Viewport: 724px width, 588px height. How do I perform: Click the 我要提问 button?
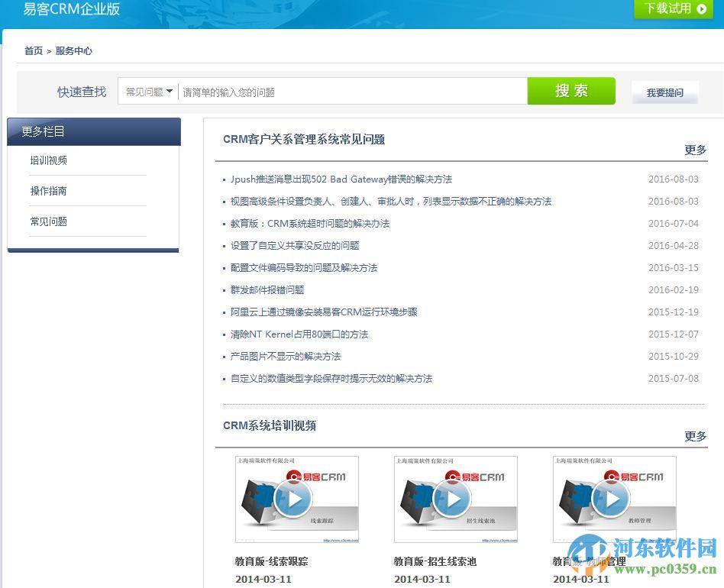(664, 91)
